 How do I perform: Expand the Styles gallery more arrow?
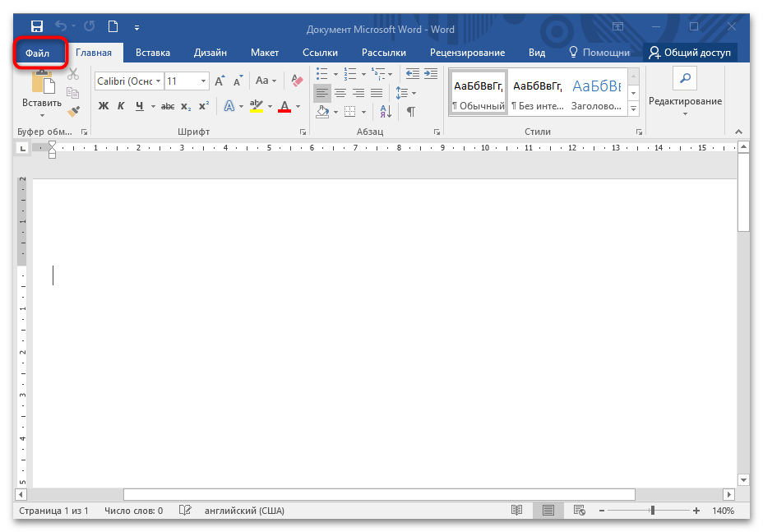[633, 108]
